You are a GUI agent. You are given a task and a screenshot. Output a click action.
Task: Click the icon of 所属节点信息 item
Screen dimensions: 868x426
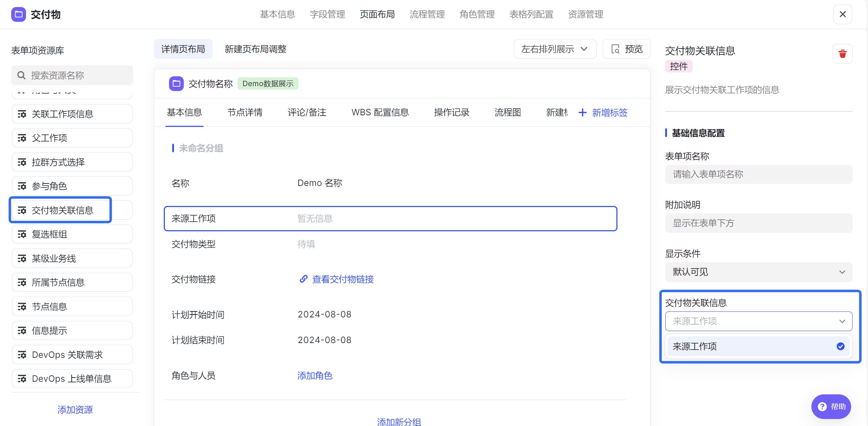point(22,282)
